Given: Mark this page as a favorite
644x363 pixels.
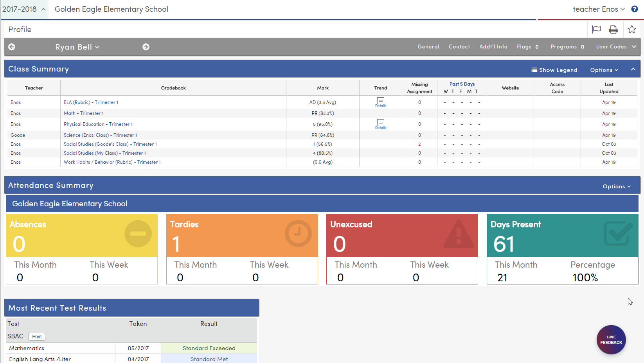Looking at the screenshot, I should click(631, 29).
